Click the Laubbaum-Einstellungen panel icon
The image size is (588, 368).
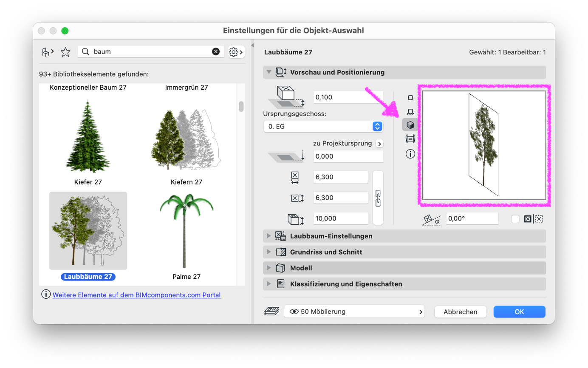281,236
